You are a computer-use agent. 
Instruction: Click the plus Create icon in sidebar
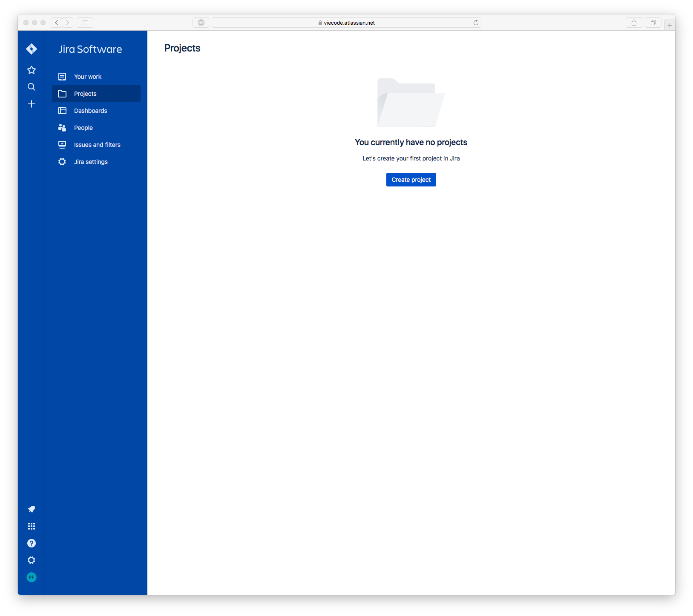(x=32, y=104)
